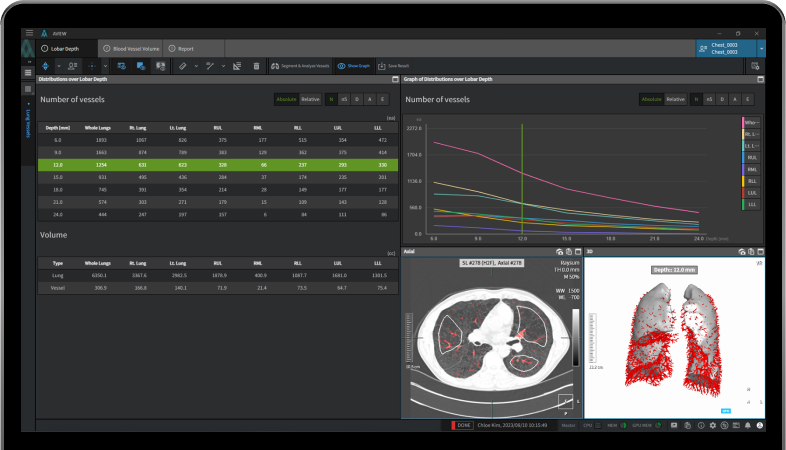
Task: Open the panel settings icon below patient selector
Action: (755, 66)
